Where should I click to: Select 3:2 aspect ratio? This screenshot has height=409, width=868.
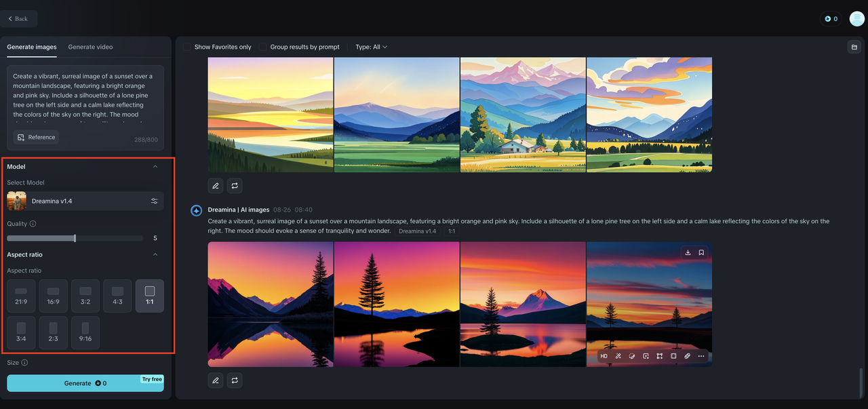(85, 296)
